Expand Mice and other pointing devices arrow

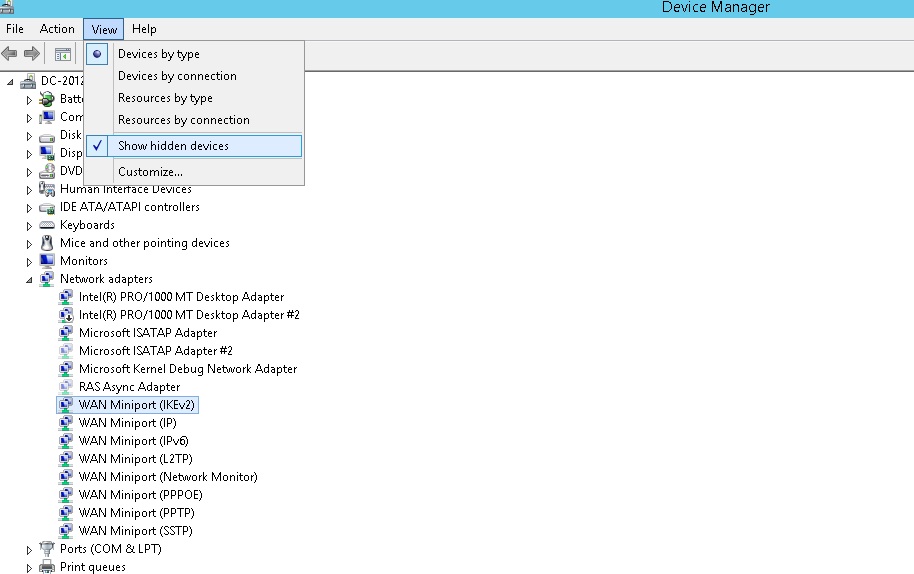[29, 244]
